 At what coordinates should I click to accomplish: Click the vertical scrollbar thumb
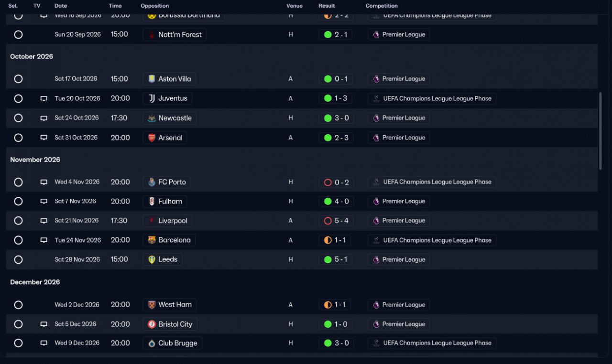(x=601, y=130)
